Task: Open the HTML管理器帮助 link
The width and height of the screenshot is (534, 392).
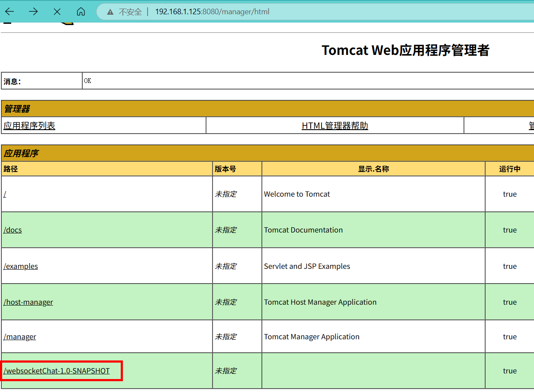Action: pos(335,126)
